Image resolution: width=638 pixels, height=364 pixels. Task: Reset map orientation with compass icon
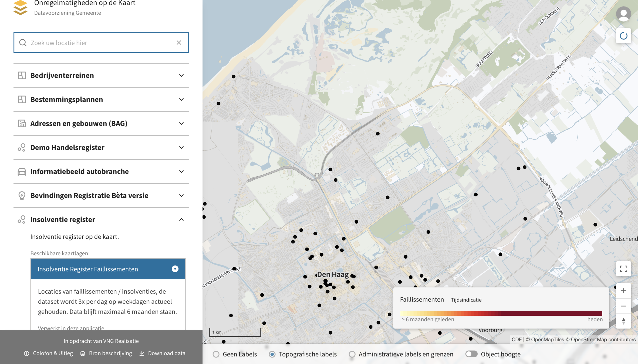tap(623, 321)
